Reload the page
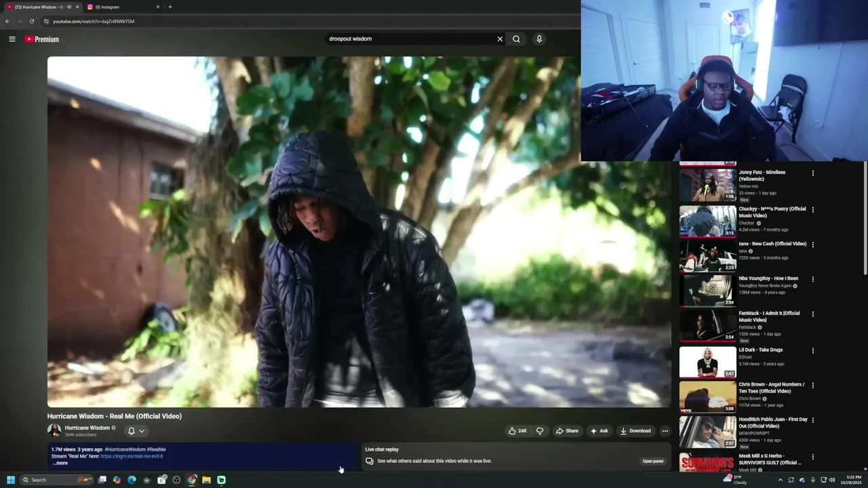 (x=32, y=21)
